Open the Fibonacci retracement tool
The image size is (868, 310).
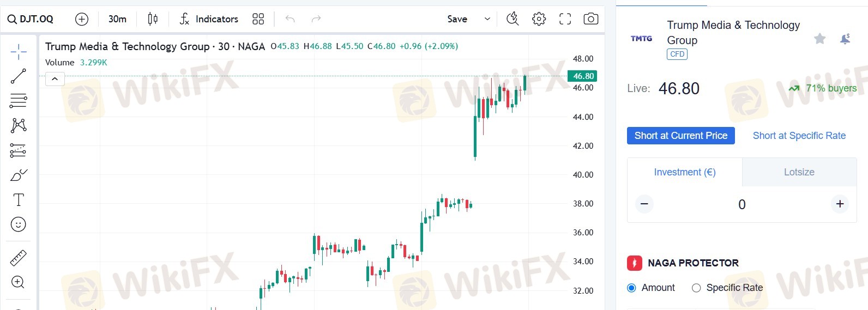coord(19,101)
